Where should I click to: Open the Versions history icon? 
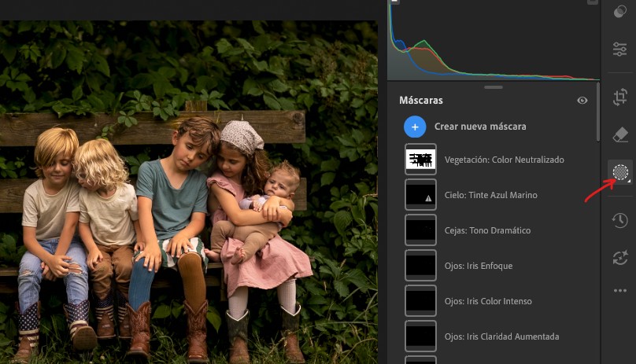(619, 220)
